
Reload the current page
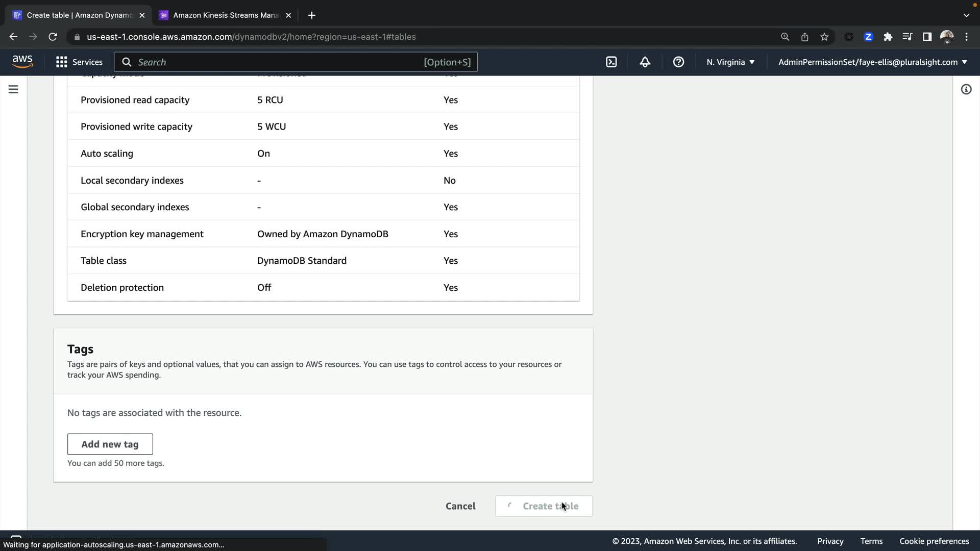pos(53,37)
